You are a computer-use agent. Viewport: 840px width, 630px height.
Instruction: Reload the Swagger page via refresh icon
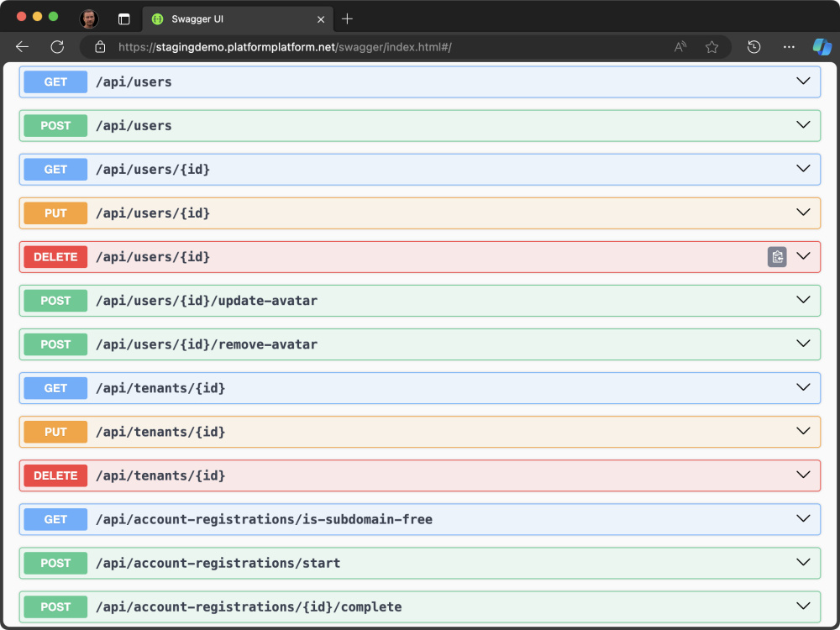coord(57,47)
